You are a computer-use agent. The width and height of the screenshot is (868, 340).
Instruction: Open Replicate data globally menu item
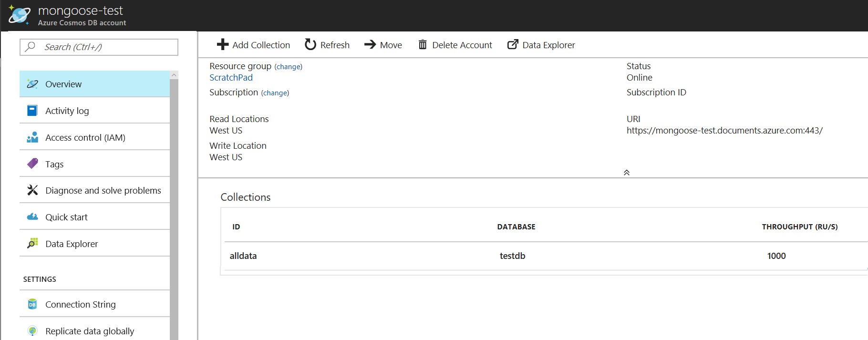(90, 331)
